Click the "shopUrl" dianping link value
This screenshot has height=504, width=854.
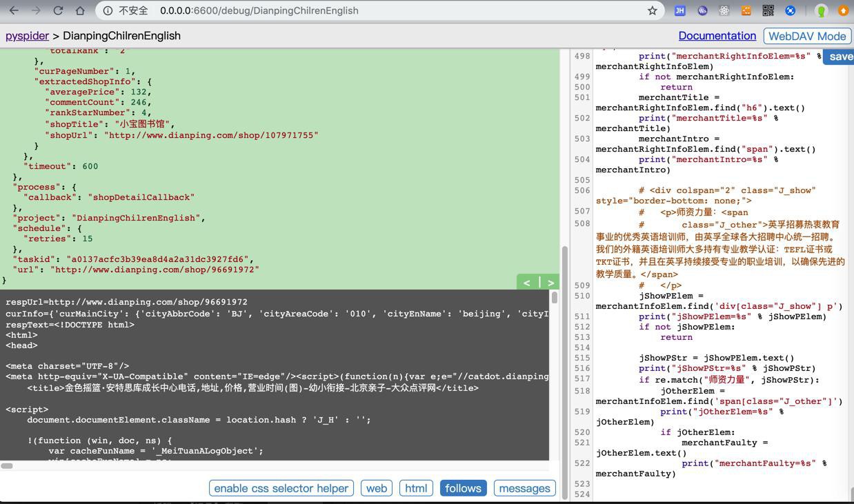pos(211,135)
